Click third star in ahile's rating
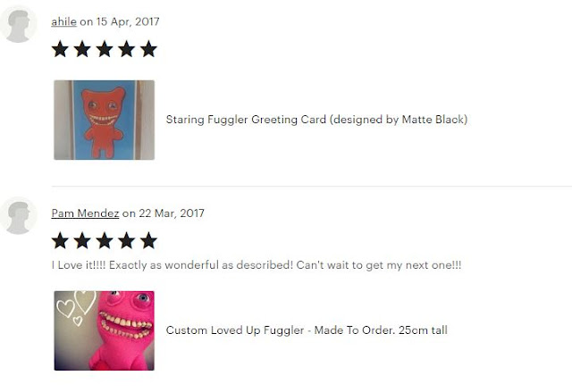 click(x=105, y=49)
